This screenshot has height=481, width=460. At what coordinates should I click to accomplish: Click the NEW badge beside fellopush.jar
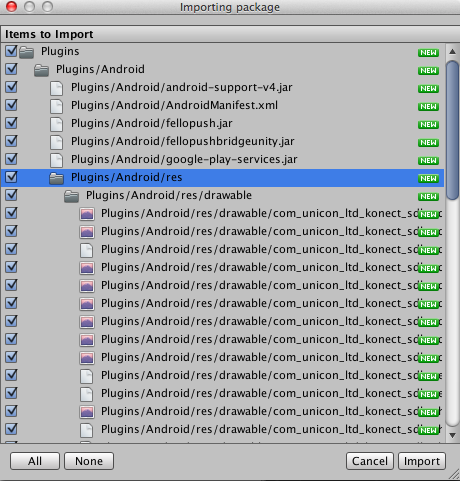[x=428, y=124]
